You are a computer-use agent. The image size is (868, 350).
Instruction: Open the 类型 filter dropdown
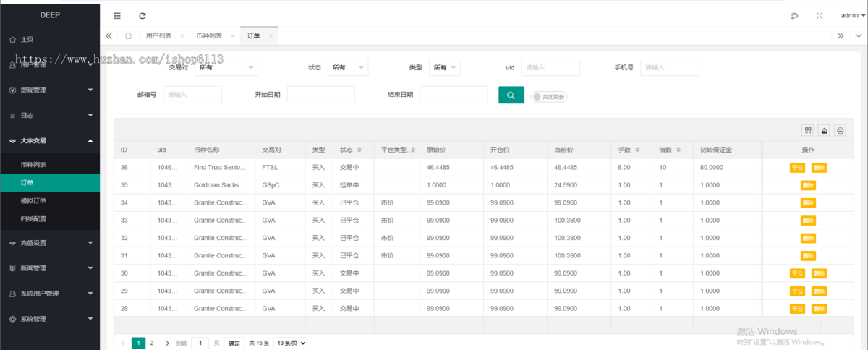pos(445,67)
